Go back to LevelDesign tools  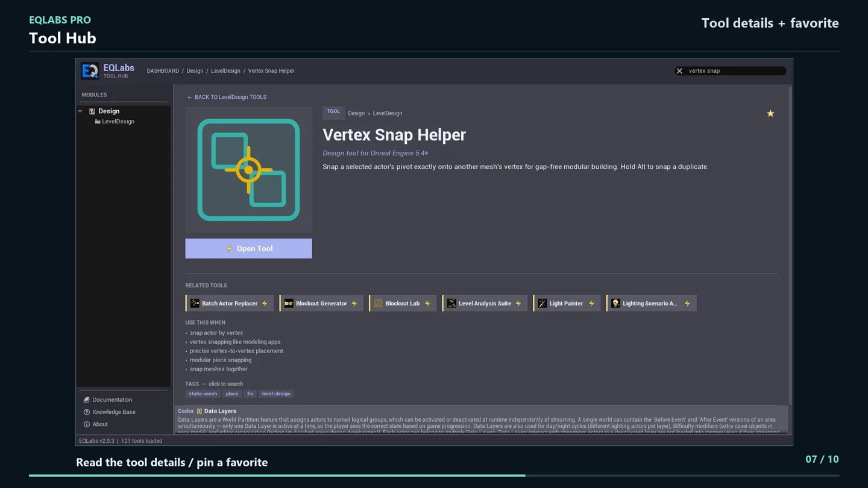[227, 97]
